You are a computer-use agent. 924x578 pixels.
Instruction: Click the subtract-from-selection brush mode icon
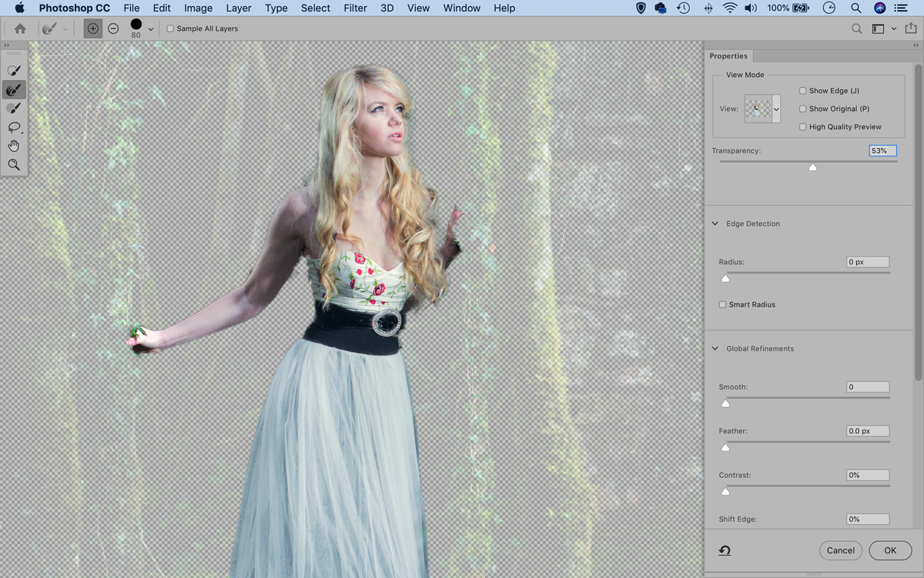[113, 28]
